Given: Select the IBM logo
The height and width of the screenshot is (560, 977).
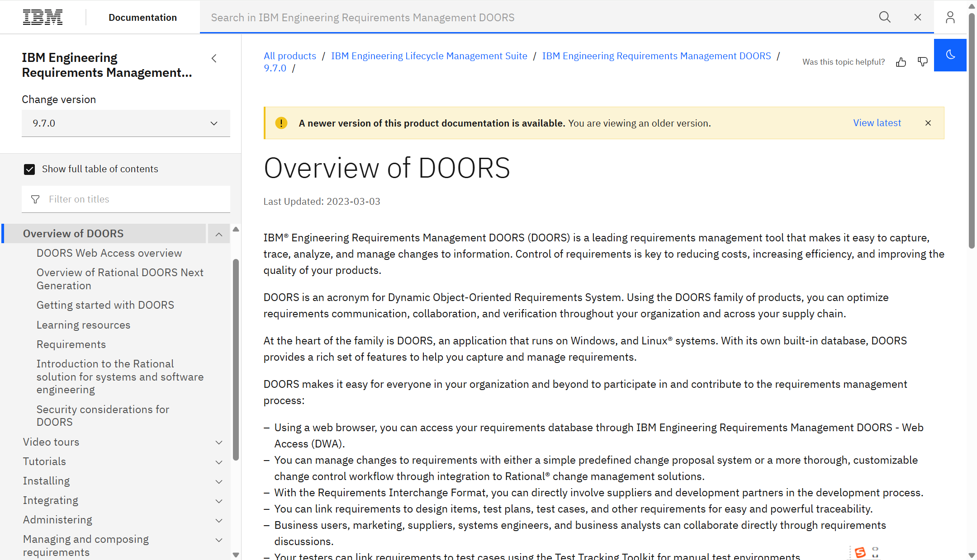Looking at the screenshot, I should [x=43, y=17].
